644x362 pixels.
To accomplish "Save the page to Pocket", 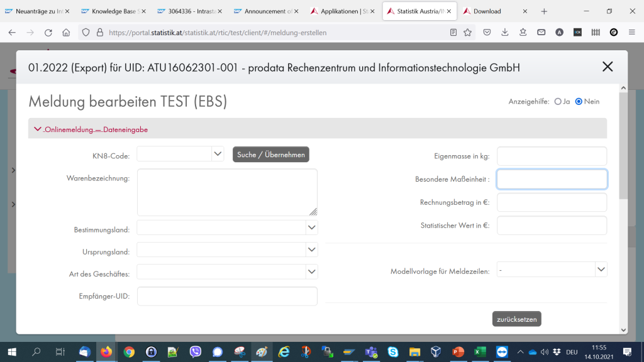I will coord(486,33).
